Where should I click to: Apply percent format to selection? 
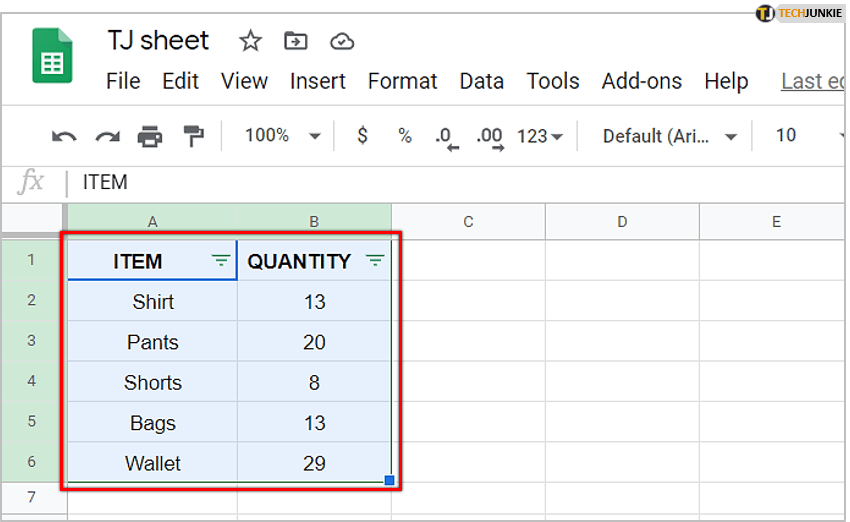click(x=404, y=136)
